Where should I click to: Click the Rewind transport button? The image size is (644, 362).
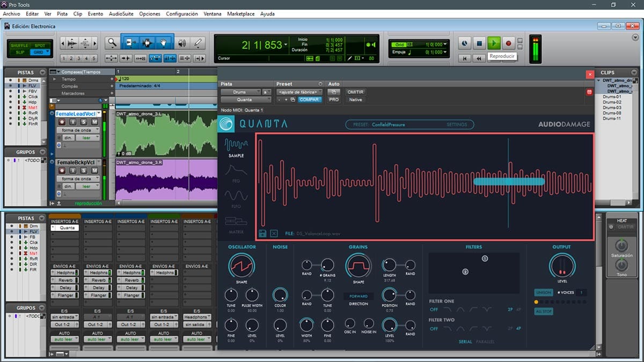click(x=479, y=58)
